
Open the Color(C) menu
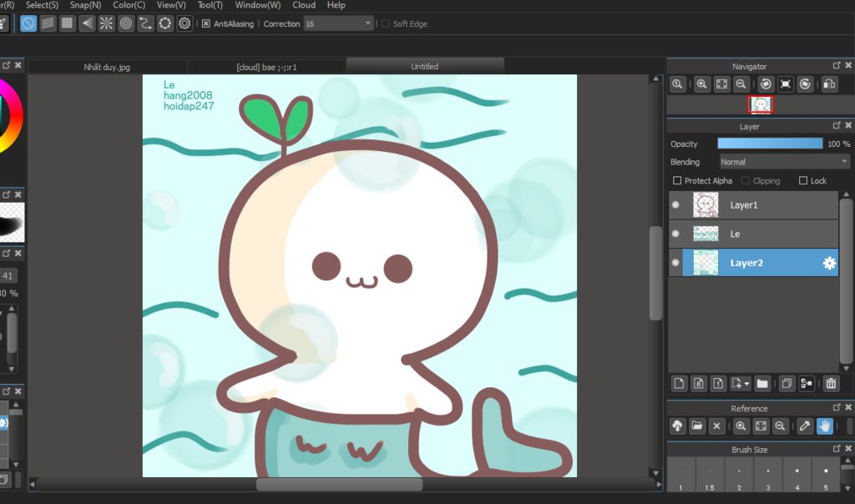129,5
